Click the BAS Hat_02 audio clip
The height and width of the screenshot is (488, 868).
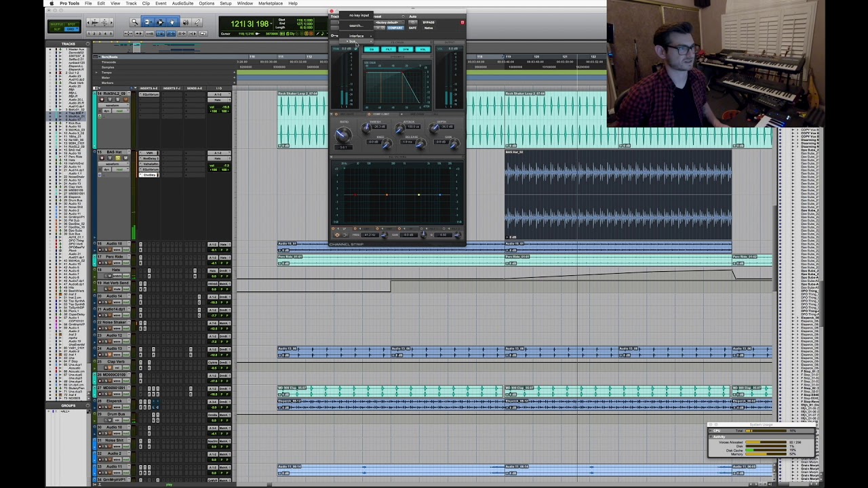618,195
